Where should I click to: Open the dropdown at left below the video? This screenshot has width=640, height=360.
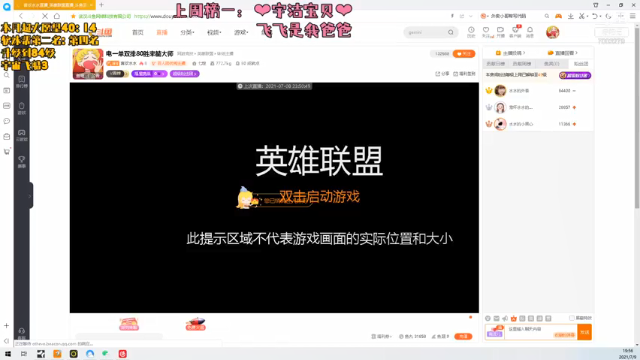click(x=382, y=336)
